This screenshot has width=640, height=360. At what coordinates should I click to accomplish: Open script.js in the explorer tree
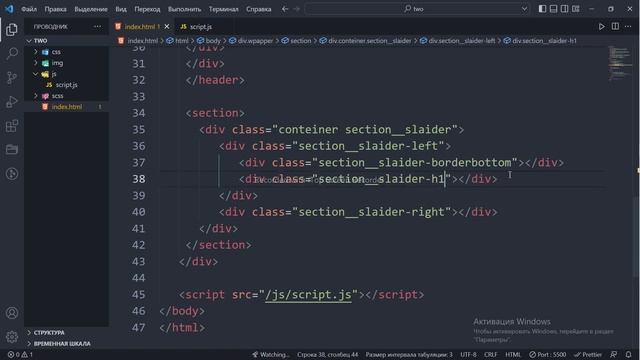(x=66, y=85)
